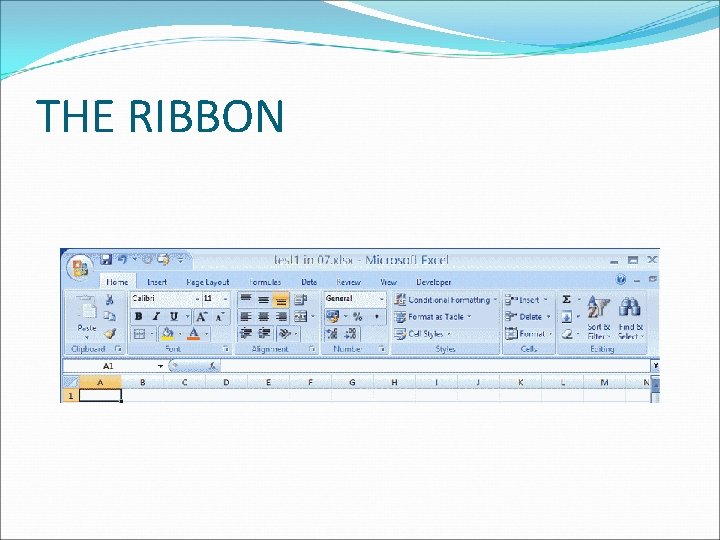Click the Delete cells button
This screenshot has height=540, width=720.
pyautogui.click(x=528, y=317)
